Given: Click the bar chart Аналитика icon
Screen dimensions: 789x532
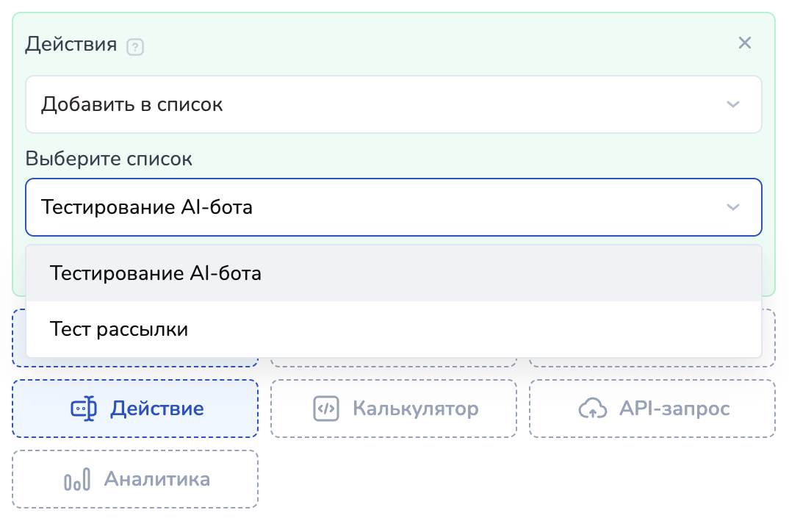Looking at the screenshot, I should 77,480.
